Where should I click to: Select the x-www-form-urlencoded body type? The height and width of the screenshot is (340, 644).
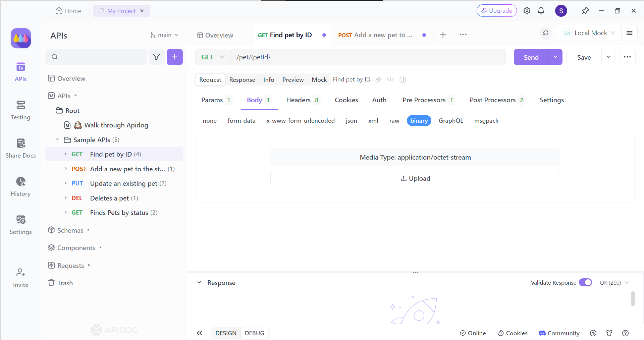[x=301, y=121]
